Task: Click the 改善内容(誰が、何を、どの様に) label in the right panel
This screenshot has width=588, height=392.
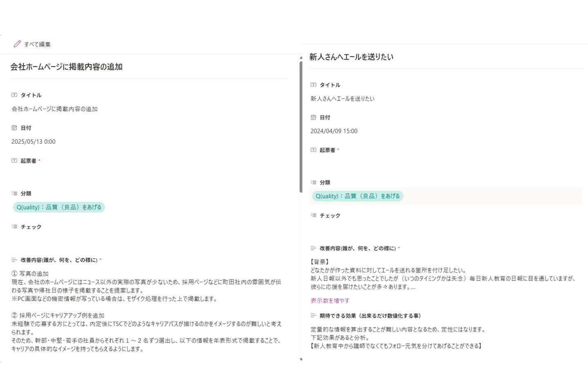Action: (357, 248)
